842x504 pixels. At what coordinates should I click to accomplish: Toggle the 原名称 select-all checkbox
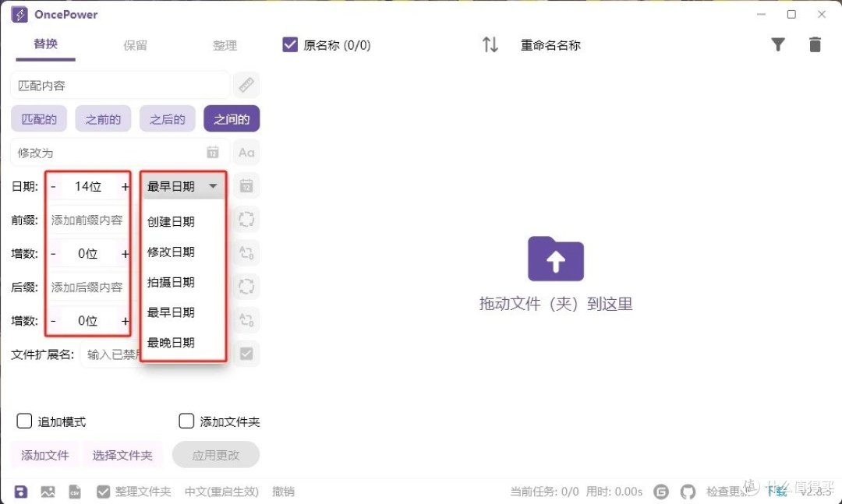[x=289, y=44]
